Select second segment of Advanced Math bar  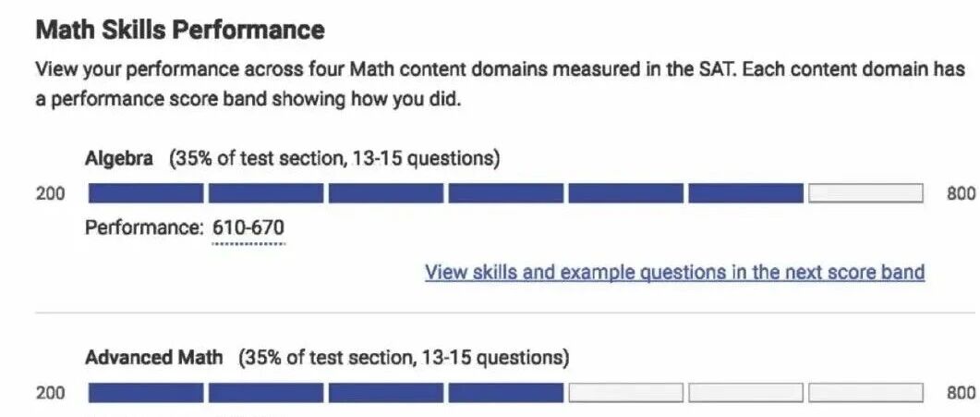[x=266, y=393]
